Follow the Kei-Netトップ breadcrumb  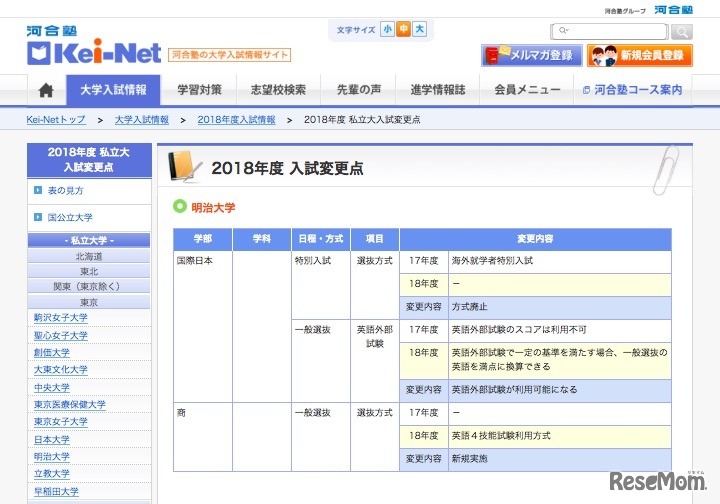(x=56, y=120)
